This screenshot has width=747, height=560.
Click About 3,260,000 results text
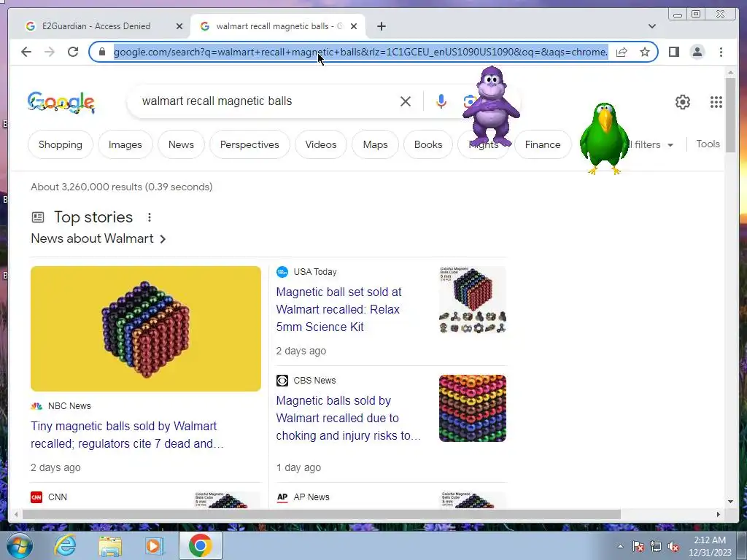(122, 187)
